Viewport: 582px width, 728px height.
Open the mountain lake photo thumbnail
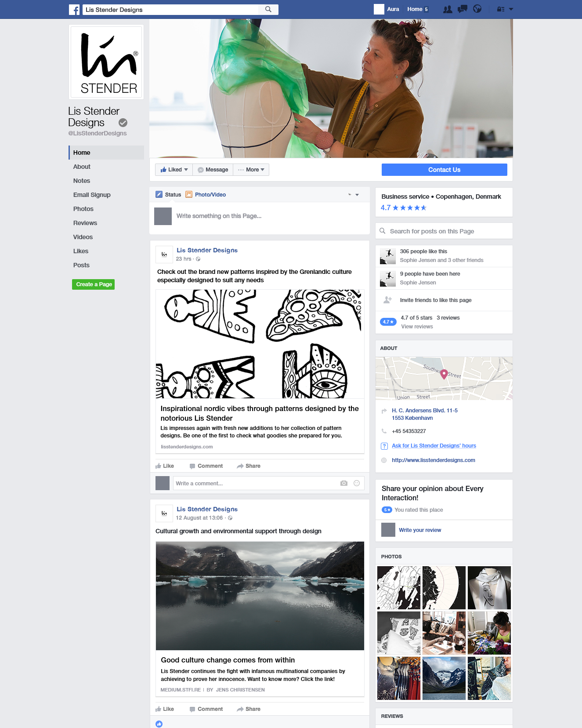pyautogui.click(x=444, y=678)
